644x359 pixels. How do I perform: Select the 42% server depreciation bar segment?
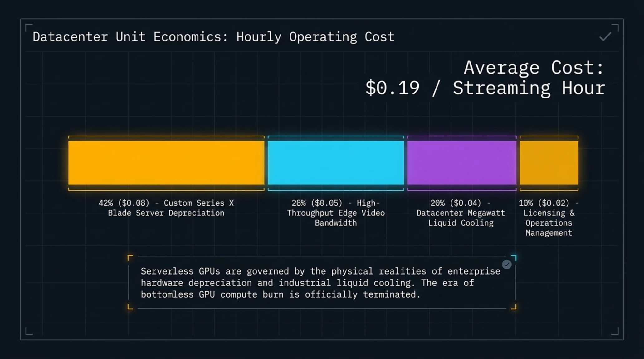pyautogui.click(x=166, y=163)
